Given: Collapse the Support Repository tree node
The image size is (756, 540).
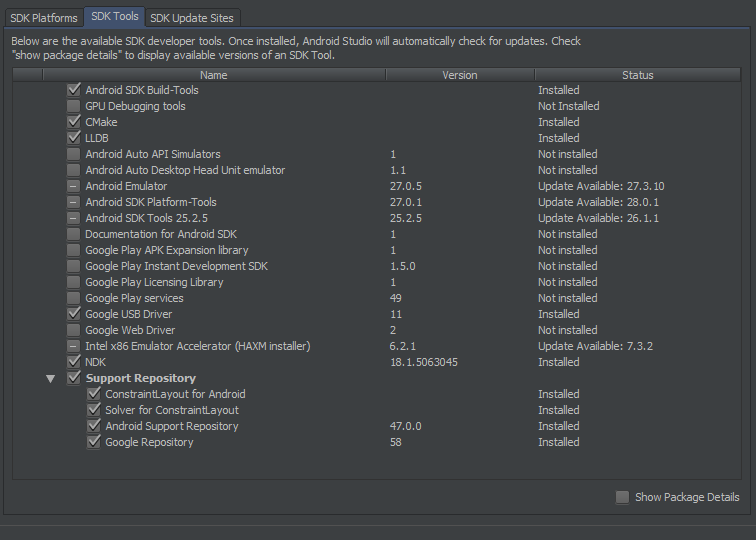Looking at the screenshot, I should click(x=51, y=378).
